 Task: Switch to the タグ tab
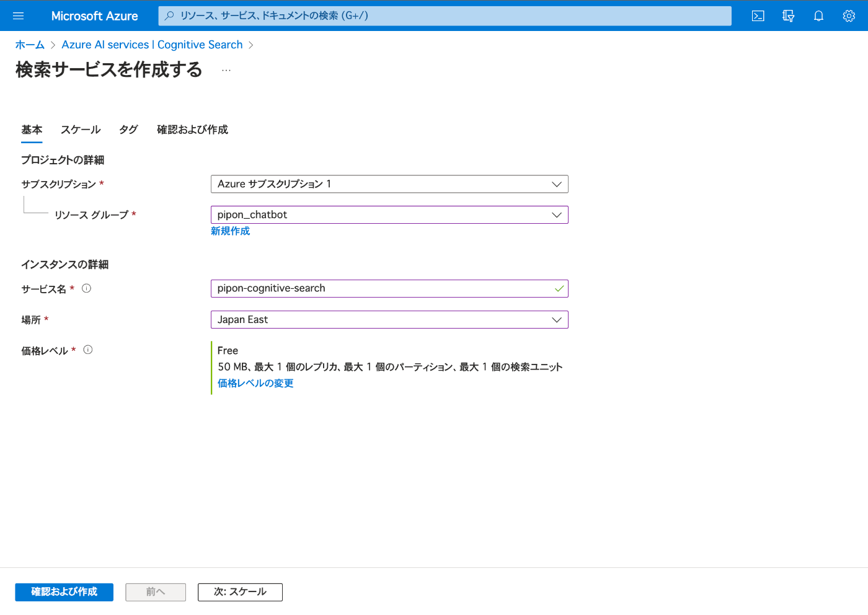pyautogui.click(x=128, y=130)
